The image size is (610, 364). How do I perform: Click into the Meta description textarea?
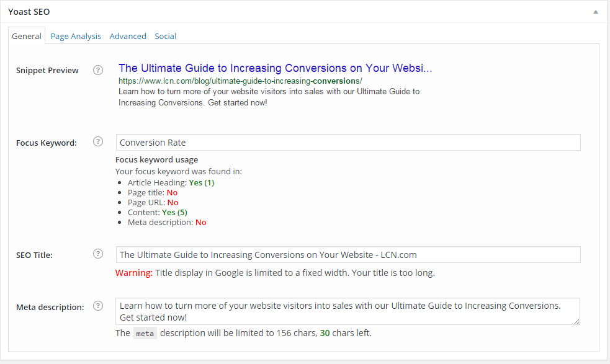[348, 311]
